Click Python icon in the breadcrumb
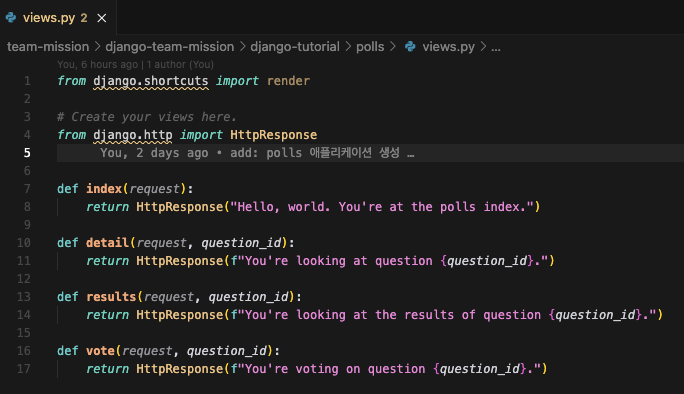684x394 pixels. (410, 46)
